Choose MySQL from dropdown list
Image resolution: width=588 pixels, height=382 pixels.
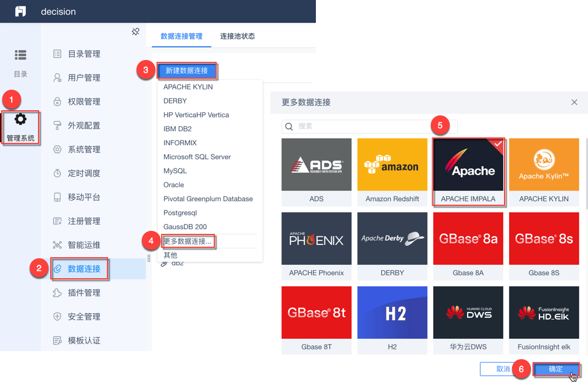175,171
